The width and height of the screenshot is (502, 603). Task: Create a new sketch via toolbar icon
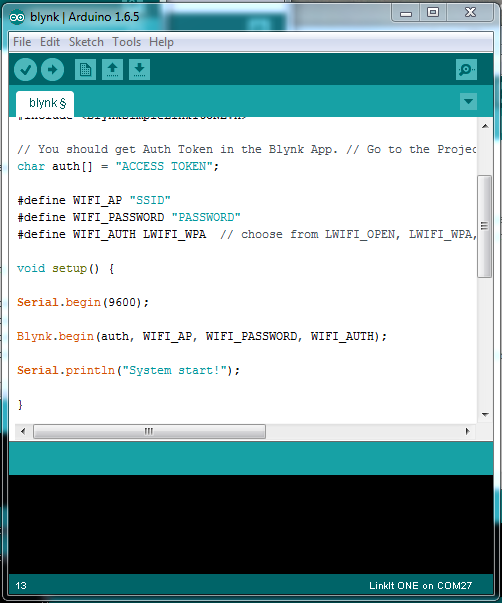85,70
